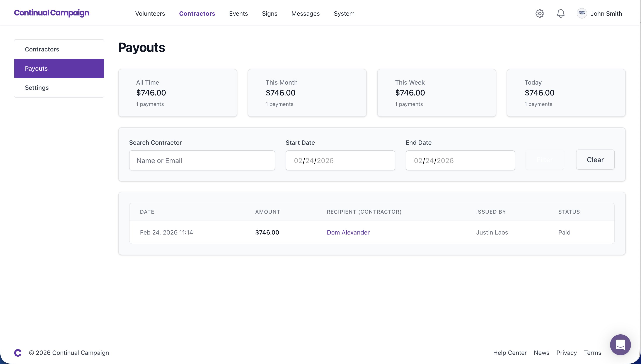Open the live chat support bubble
This screenshot has width=641, height=364.
(620, 345)
